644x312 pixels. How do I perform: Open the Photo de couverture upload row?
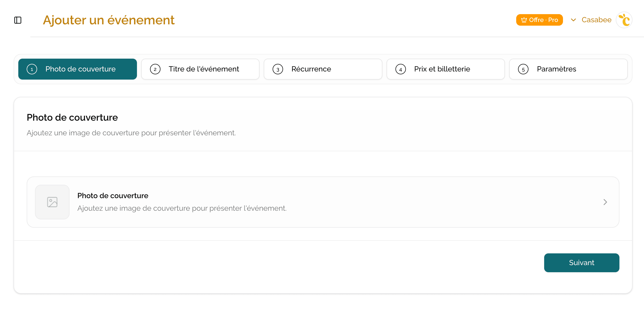(x=323, y=202)
